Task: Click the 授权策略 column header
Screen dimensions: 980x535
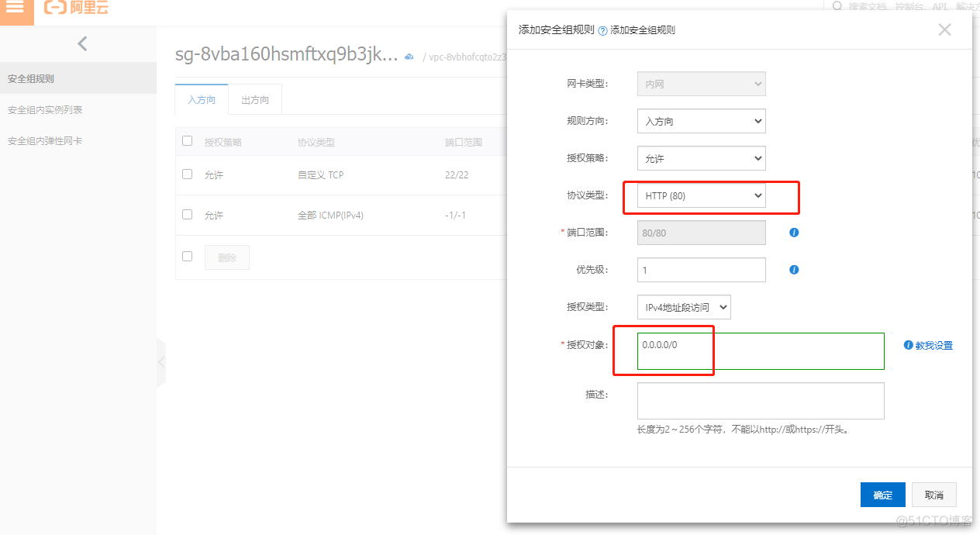Action: point(223,142)
